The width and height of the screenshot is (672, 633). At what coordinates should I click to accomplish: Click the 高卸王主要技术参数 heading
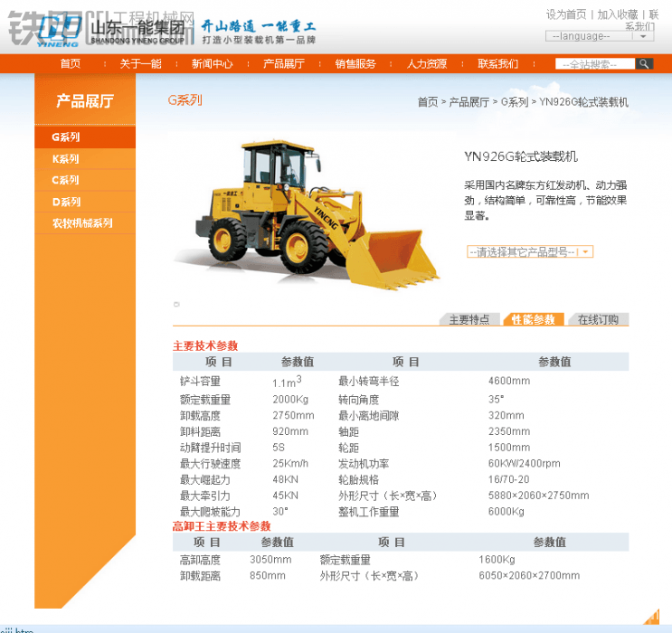pyautogui.click(x=222, y=526)
